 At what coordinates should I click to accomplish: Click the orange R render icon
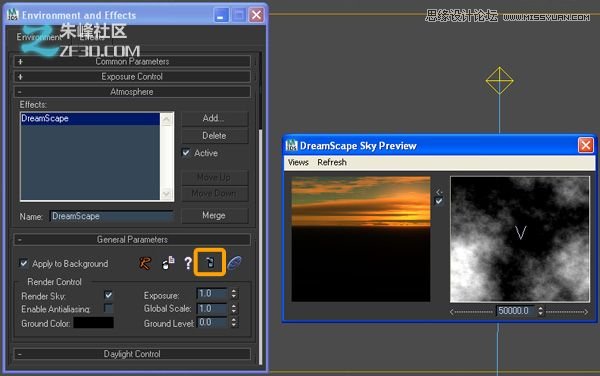[x=145, y=263]
